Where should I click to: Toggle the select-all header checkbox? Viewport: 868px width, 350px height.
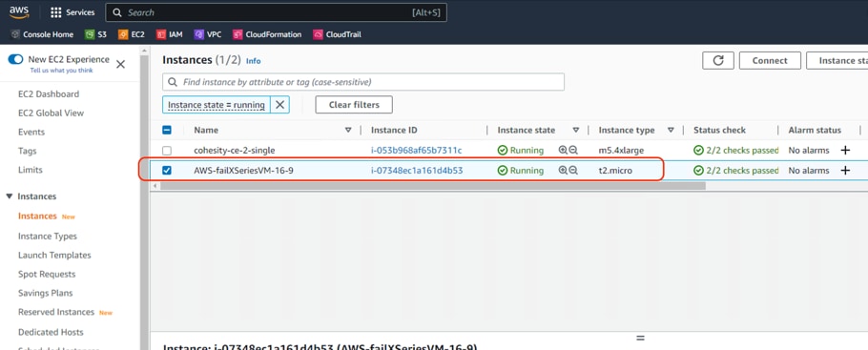click(167, 130)
